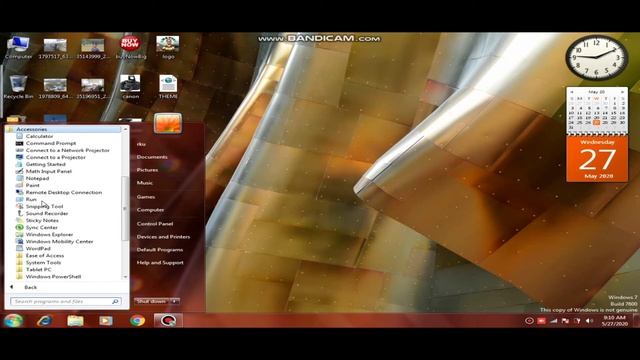The image size is (640, 360).
Task: Launch Math Input Panel
Action: pos(49,171)
